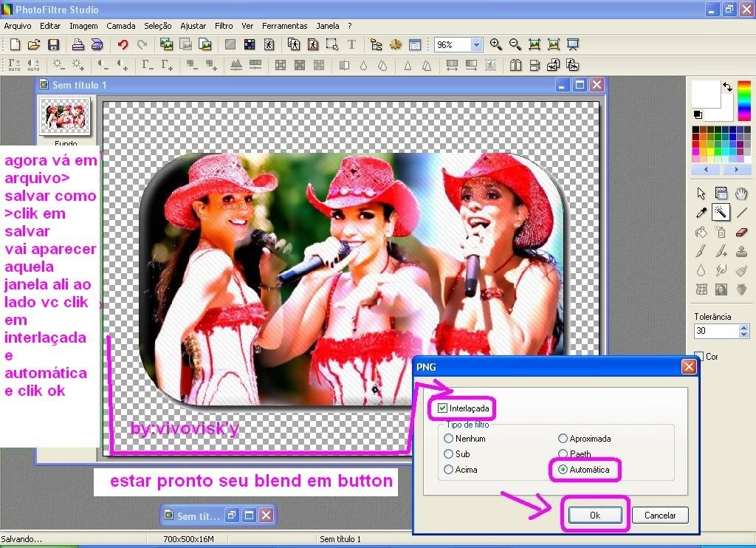Uncheck the Interlaçada checkbox
Viewport: 756px width, 548px height.
(x=442, y=408)
